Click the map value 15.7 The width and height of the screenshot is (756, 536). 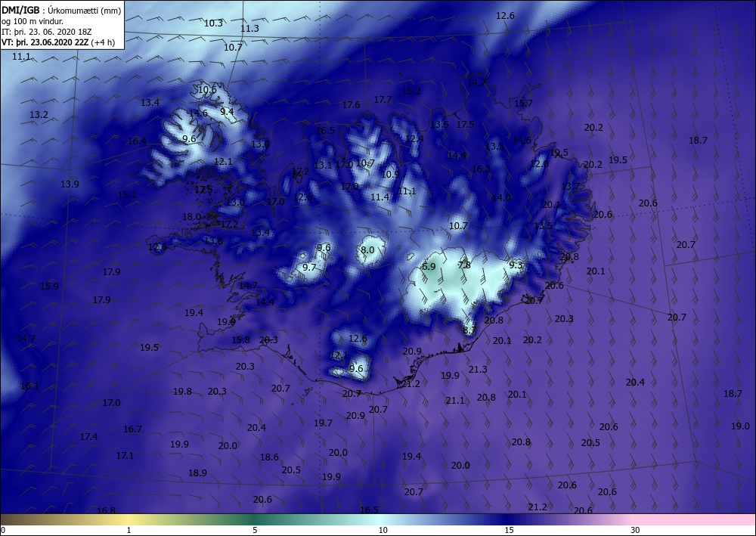pos(523,103)
